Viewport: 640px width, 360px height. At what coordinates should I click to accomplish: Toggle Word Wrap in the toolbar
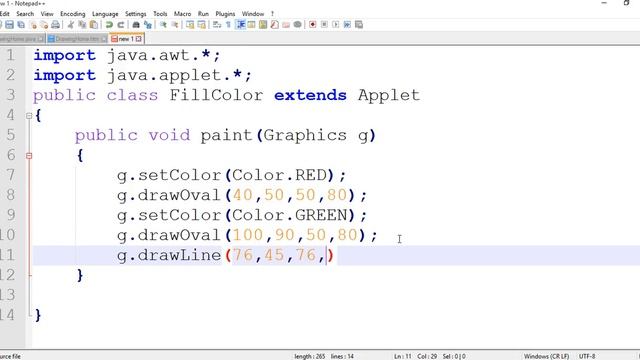tap(217, 25)
